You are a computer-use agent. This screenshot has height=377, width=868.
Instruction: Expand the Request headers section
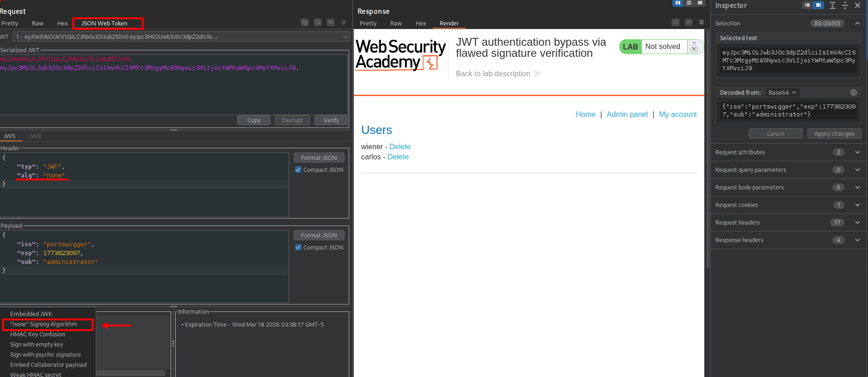click(x=857, y=223)
